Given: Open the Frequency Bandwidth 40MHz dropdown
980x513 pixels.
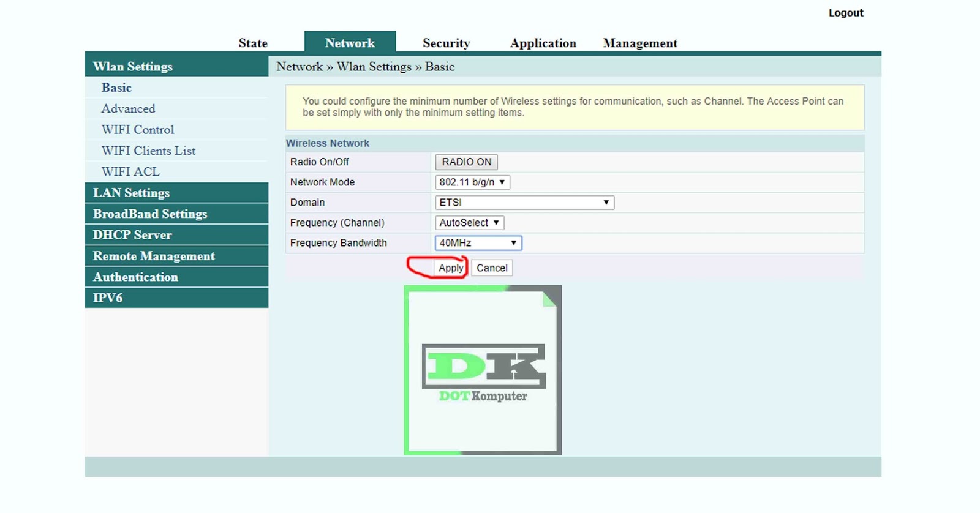Looking at the screenshot, I should click(x=478, y=243).
